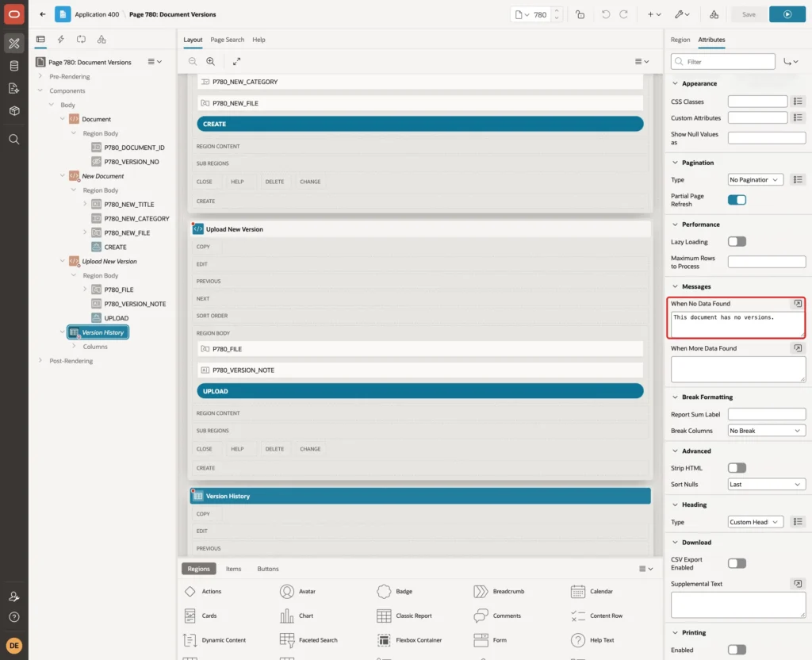812x660 pixels.
Task: Select the Classic Report region type
Action: click(x=404, y=616)
